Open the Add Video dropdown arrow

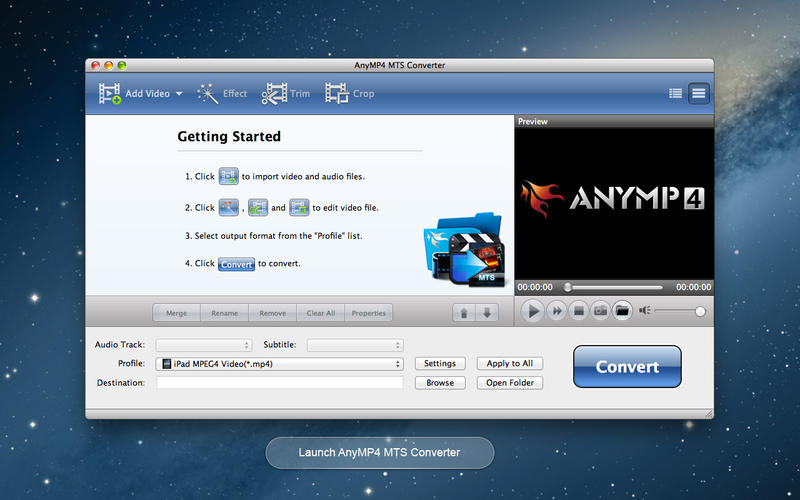point(179,94)
